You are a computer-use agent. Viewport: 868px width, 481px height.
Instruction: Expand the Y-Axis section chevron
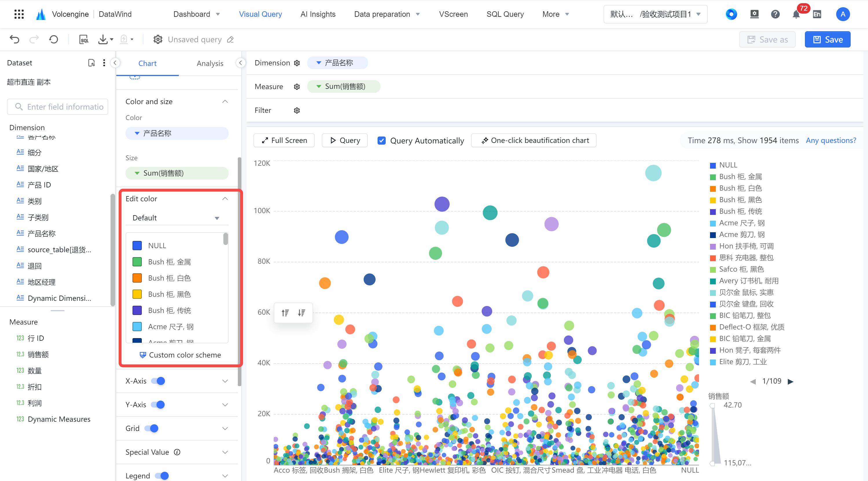coord(225,405)
